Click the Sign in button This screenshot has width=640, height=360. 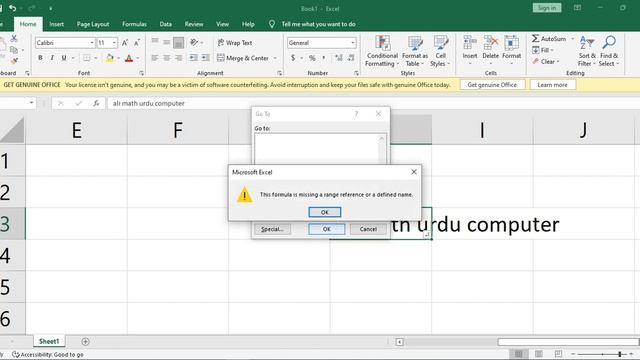[x=547, y=8]
